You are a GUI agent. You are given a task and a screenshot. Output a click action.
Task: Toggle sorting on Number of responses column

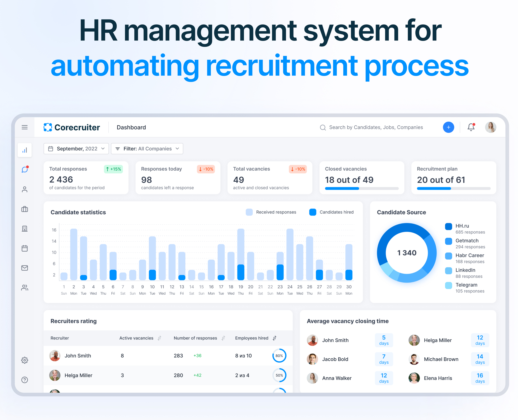tap(223, 338)
